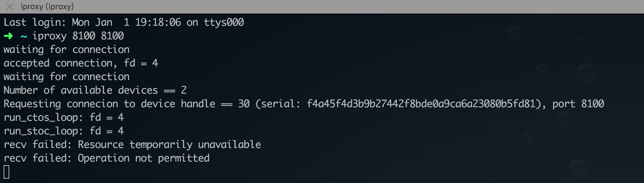The width and height of the screenshot is (644, 183).
Task: Click 'port 8100' at end of request line
Action: click(x=578, y=104)
